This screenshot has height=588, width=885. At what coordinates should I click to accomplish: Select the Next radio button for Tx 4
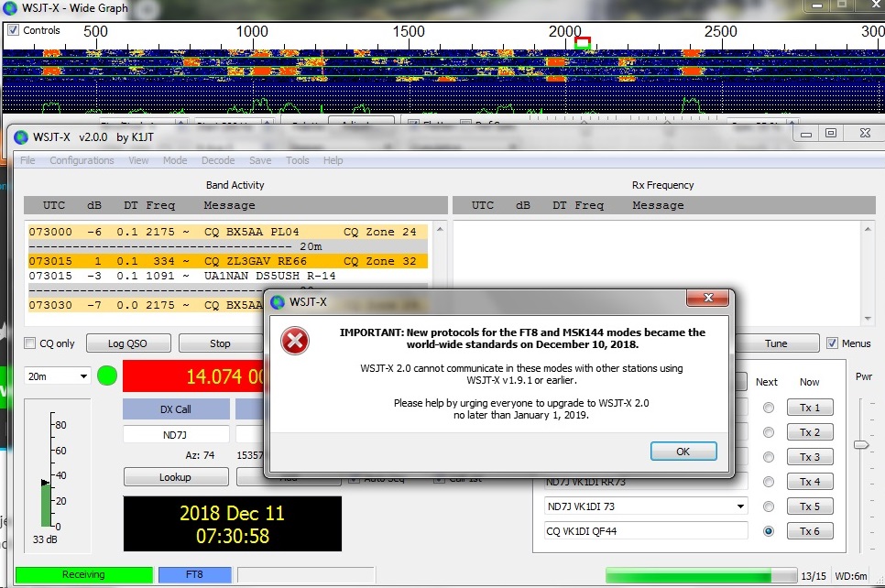click(768, 482)
